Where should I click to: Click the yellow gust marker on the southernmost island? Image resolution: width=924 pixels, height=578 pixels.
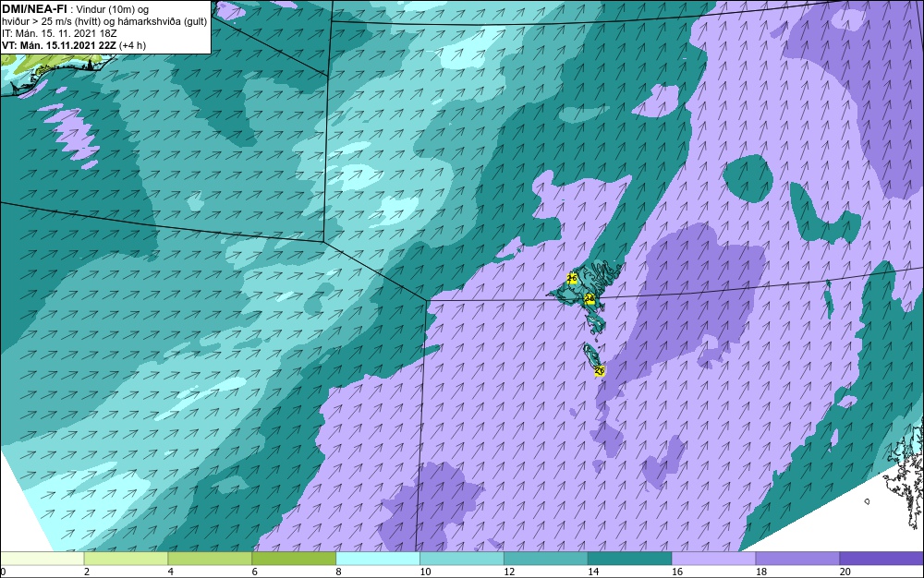tap(600, 371)
